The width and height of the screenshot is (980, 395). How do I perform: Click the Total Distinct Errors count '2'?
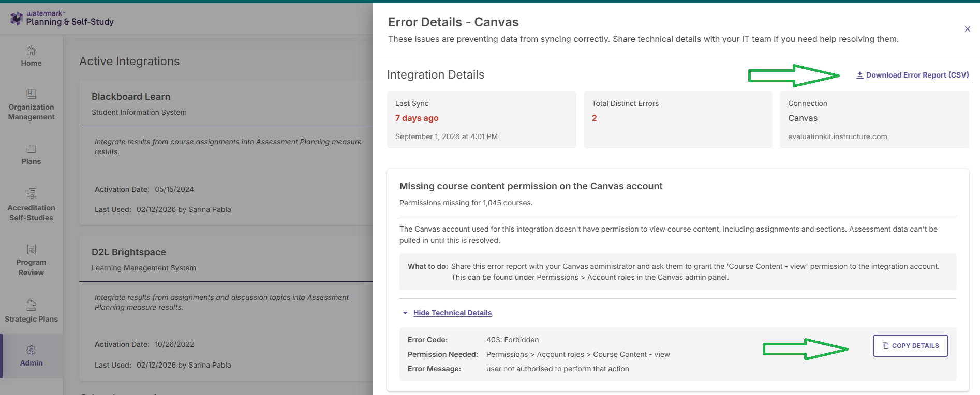pos(595,118)
